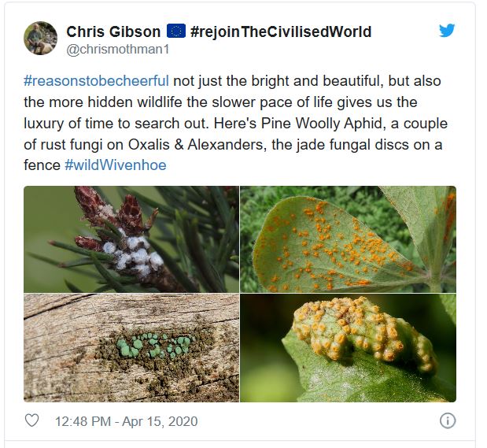Viewport: 487px width, 448px height.
Task: View the Alexanders rust gall photo
Action: (x=349, y=348)
